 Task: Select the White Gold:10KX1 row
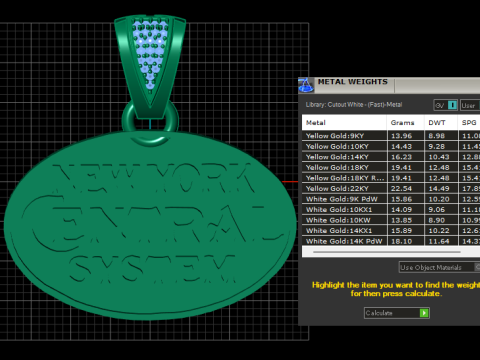[x=391, y=209]
